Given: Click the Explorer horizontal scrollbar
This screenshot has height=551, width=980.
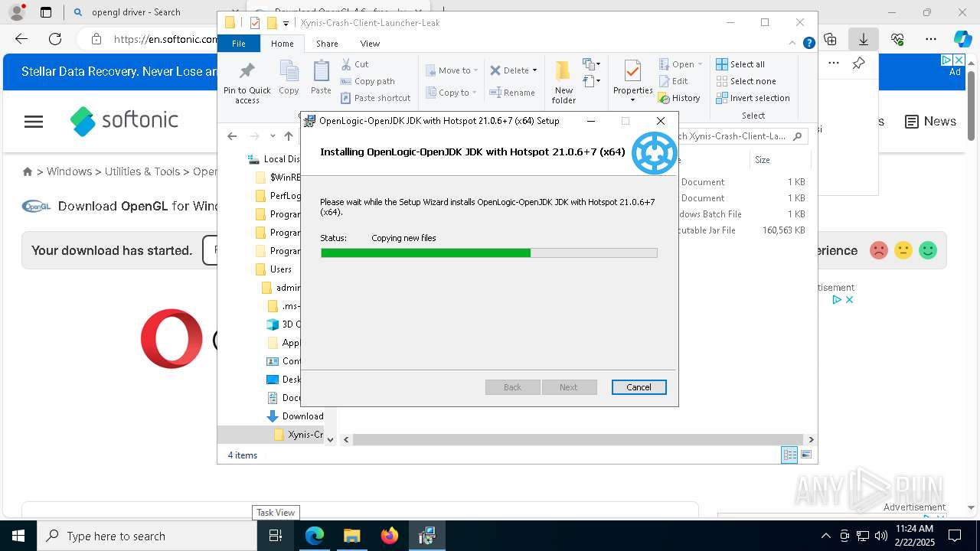Looking at the screenshot, I should 578,439.
